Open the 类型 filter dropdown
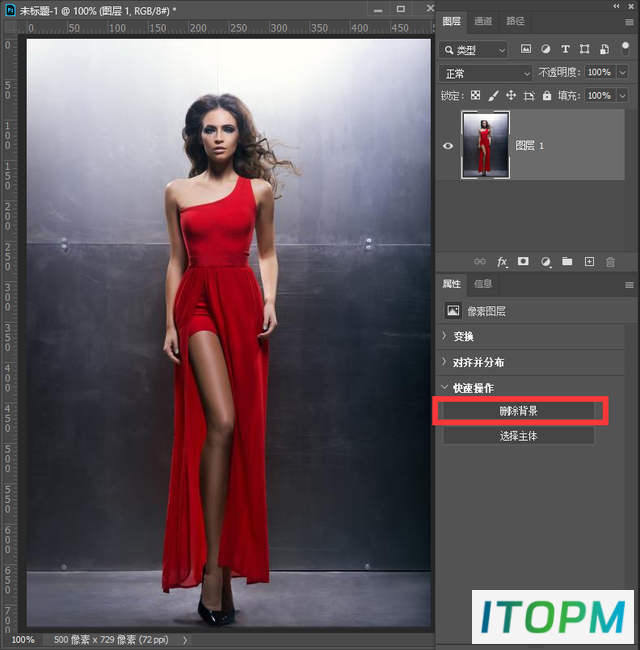This screenshot has height=650, width=640. (473, 50)
